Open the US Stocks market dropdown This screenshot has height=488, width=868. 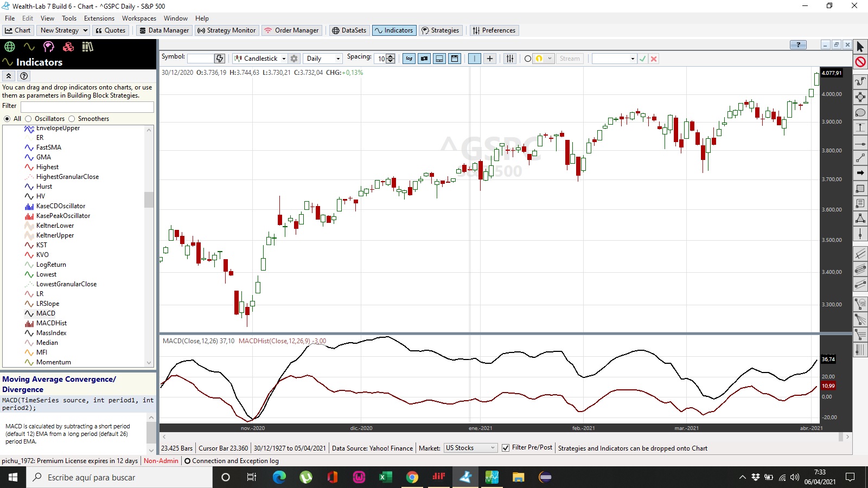click(470, 448)
